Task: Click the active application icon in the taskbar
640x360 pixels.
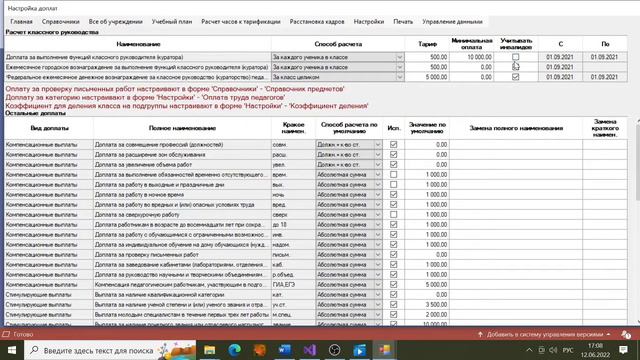Action: coord(384,350)
